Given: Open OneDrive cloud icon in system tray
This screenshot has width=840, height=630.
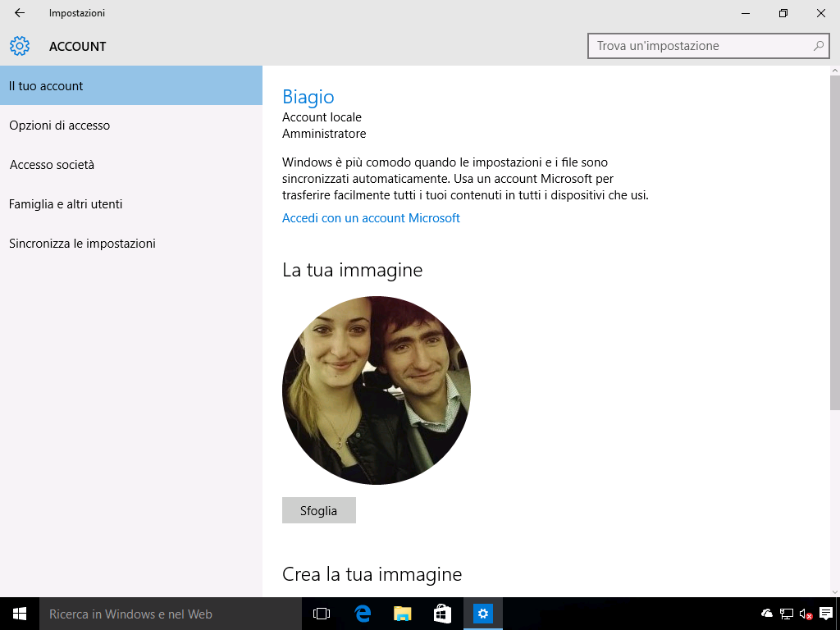Looking at the screenshot, I should pyautogui.click(x=767, y=614).
